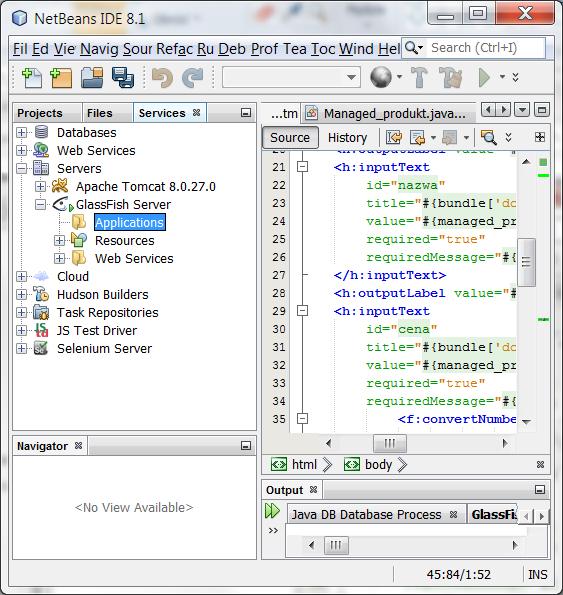Click the split editor icon
This screenshot has width=563, height=595.
tap(540, 137)
